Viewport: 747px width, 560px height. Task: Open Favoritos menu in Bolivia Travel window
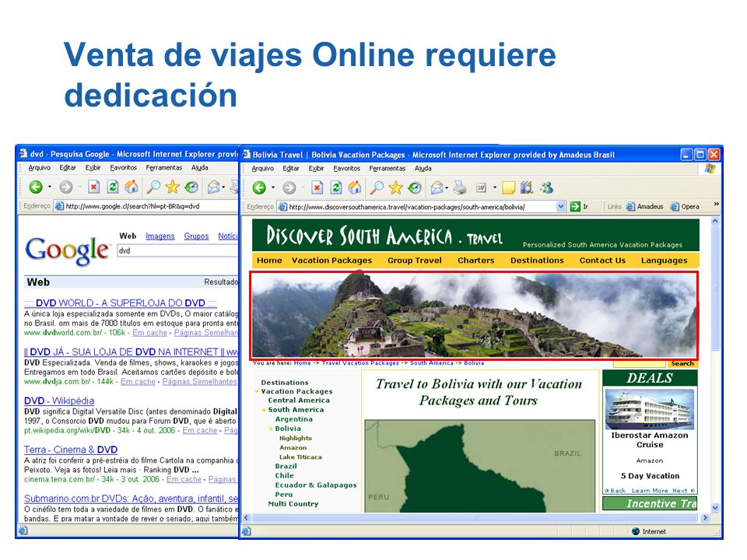tap(347, 169)
